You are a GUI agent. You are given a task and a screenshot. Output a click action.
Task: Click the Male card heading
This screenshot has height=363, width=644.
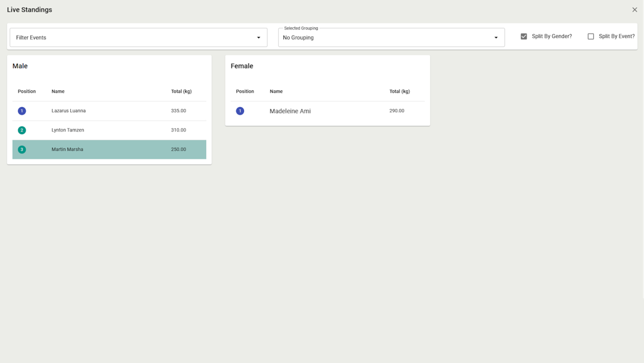click(x=20, y=66)
